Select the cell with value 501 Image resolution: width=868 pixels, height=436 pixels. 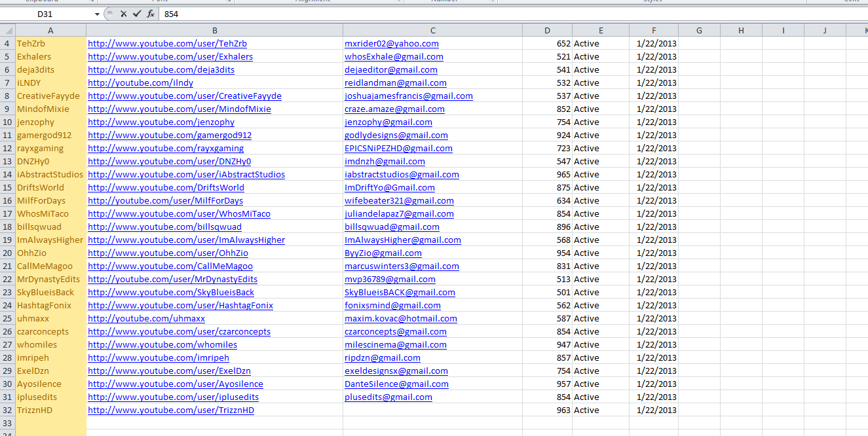coord(547,292)
